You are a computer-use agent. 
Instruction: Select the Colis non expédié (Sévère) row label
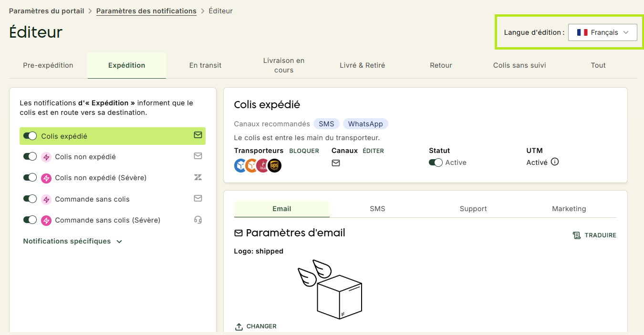point(101,178)
